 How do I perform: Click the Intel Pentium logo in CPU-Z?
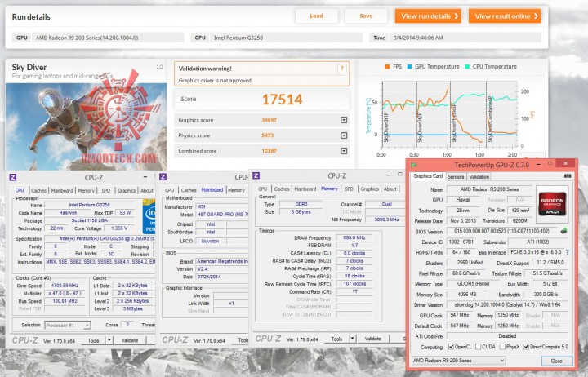[149, 216]
